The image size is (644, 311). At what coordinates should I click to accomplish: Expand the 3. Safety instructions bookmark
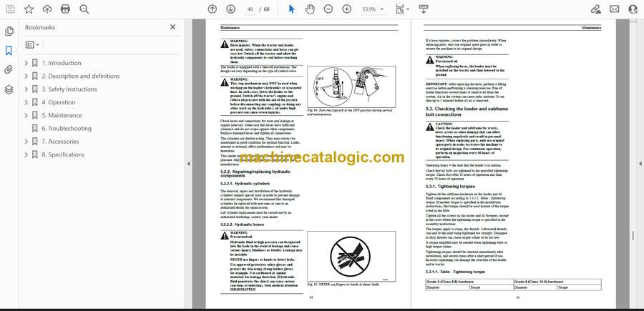(26, 89)
